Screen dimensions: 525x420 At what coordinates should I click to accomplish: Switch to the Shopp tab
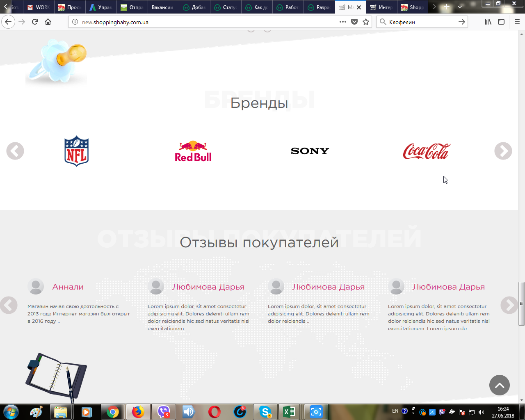(412, 7)
